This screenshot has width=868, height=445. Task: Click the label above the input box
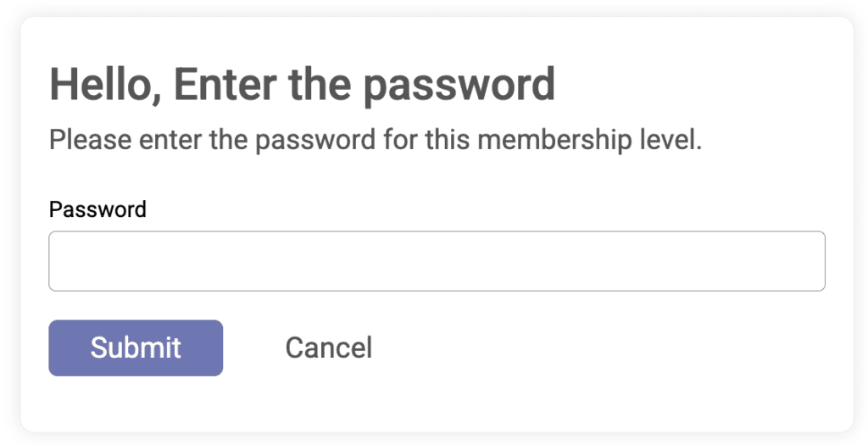coord(97,209)
